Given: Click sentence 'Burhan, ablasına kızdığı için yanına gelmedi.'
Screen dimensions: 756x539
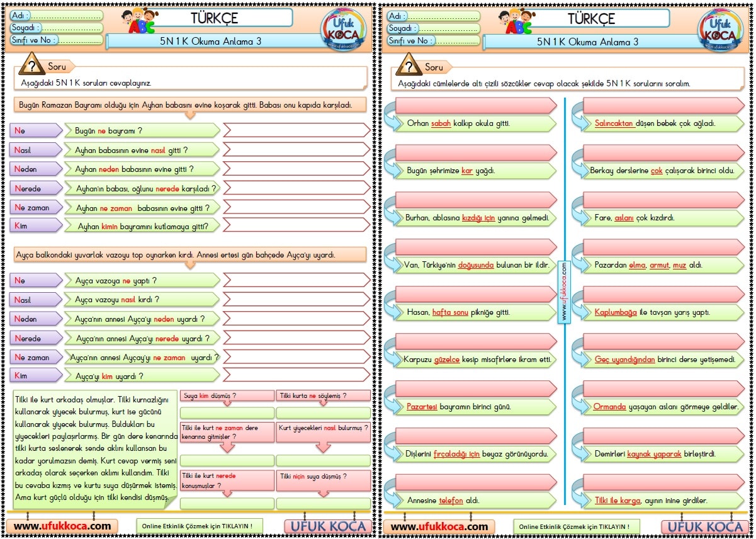Looking at the screenshot, I should 476,218.
